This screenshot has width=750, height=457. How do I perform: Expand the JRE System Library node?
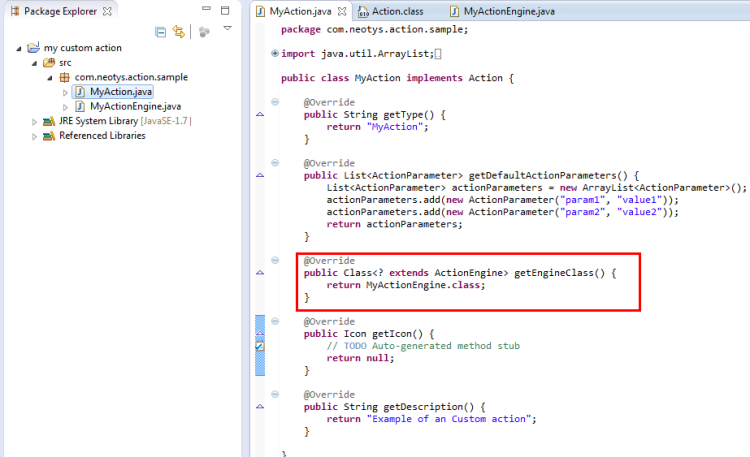tap(35, 121)
